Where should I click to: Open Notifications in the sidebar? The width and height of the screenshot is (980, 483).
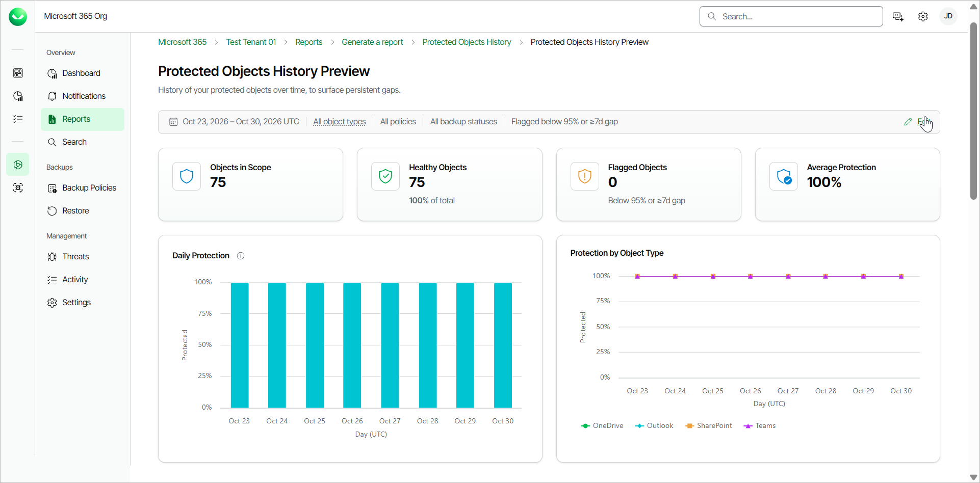point(83,96)
